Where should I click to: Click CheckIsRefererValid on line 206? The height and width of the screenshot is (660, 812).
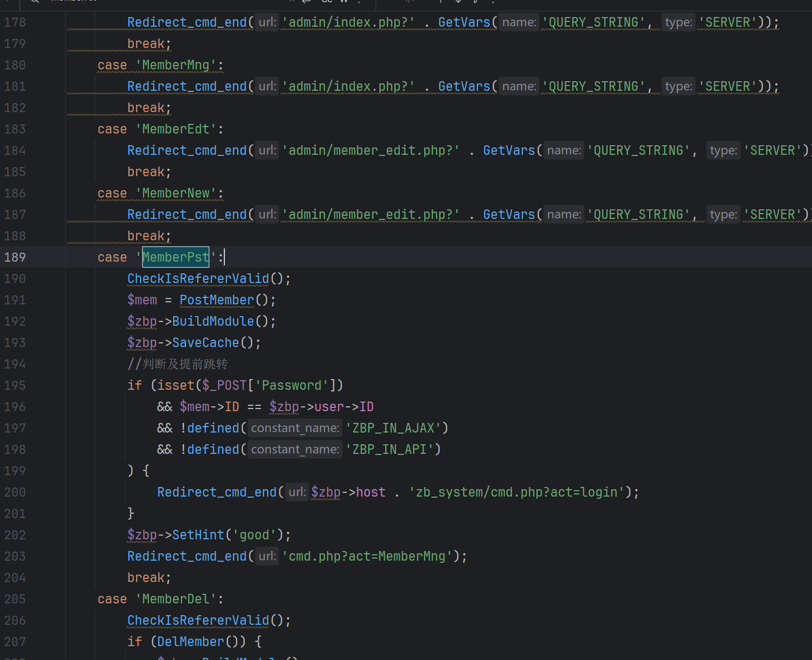point(198,620)
